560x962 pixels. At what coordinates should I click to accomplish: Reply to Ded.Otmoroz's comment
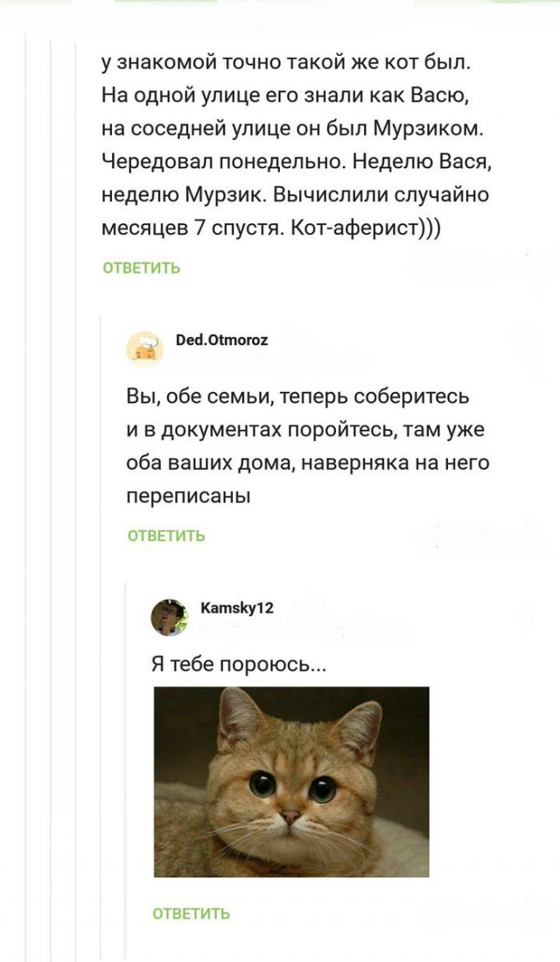pos(166,536)
